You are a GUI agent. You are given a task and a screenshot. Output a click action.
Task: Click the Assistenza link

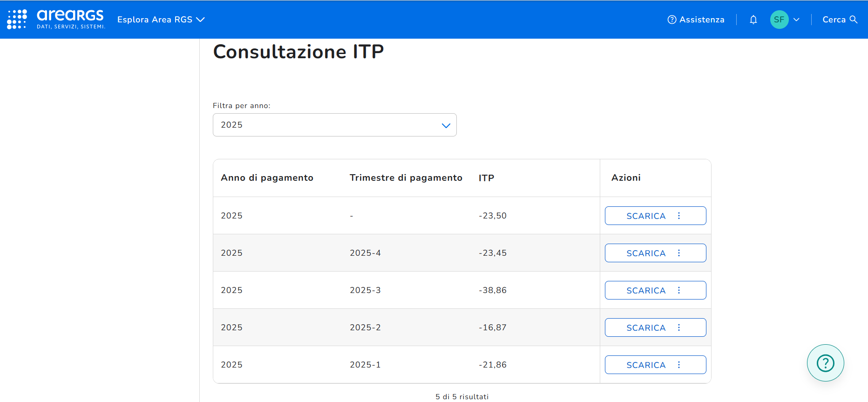[701, 20]
